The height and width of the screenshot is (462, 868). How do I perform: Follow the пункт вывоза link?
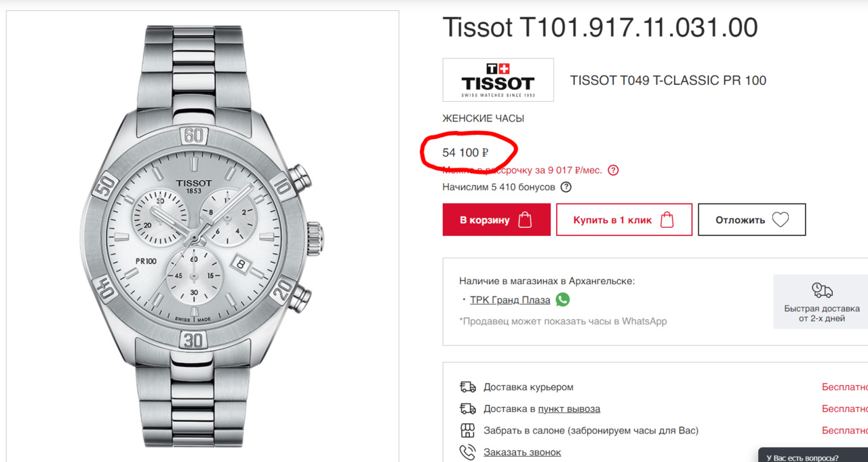coord(568,408)
